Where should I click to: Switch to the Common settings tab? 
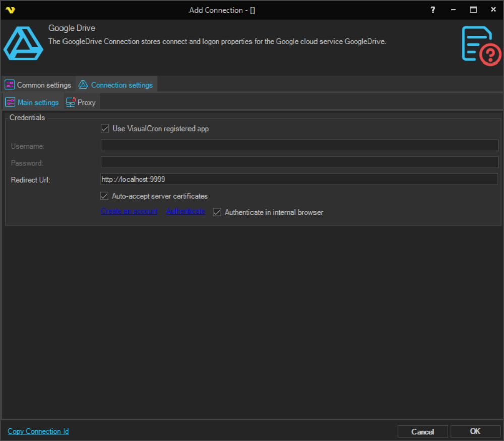tap(43, 85)
